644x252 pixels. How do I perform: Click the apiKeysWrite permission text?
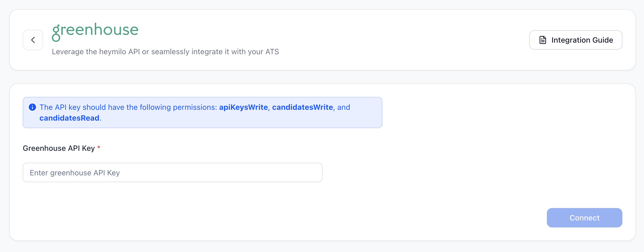[x=243, y=107]
